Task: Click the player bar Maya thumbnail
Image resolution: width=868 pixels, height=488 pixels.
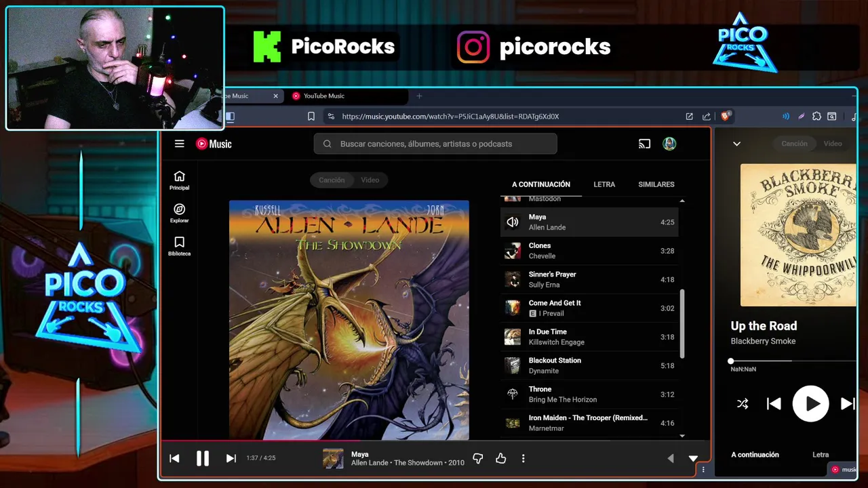Action: [333, 459]
